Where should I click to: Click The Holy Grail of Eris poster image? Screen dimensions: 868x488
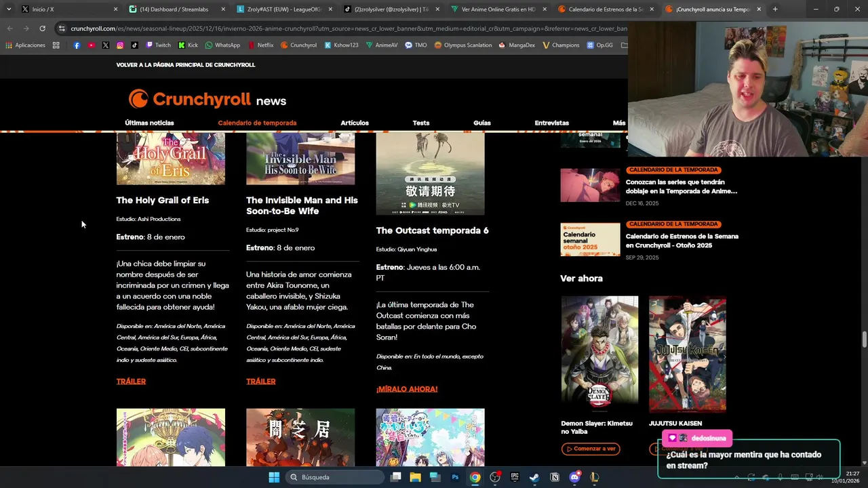[x=171, y=159]
